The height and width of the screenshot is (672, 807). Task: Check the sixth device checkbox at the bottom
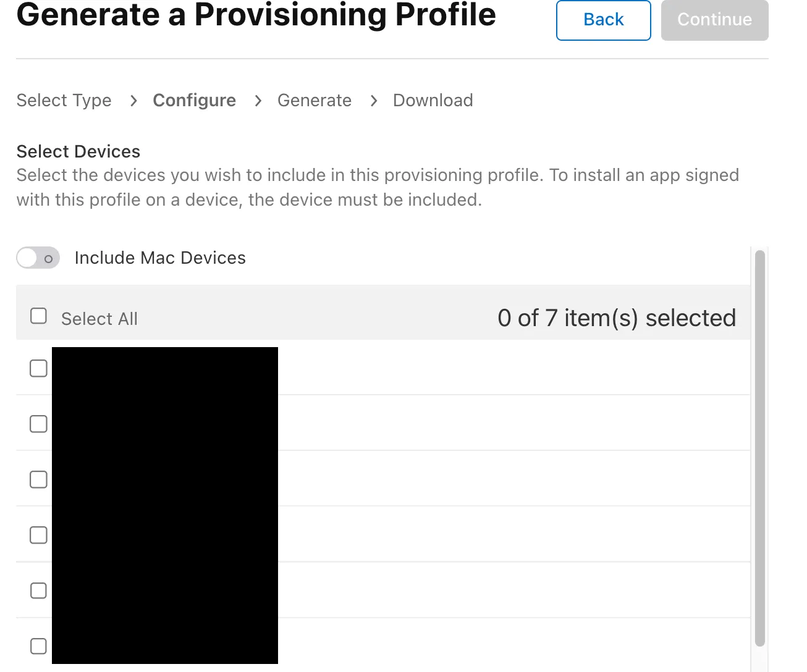[x=38, y=646]
